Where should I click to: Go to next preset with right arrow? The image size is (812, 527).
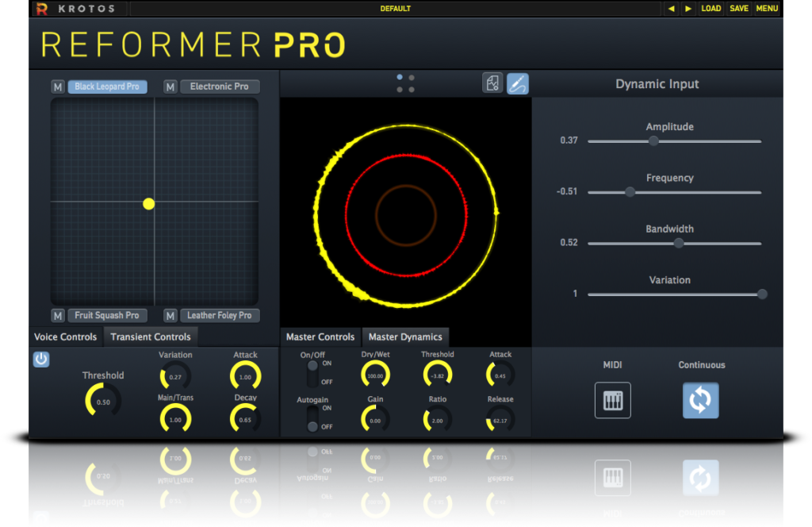[688, 9]
